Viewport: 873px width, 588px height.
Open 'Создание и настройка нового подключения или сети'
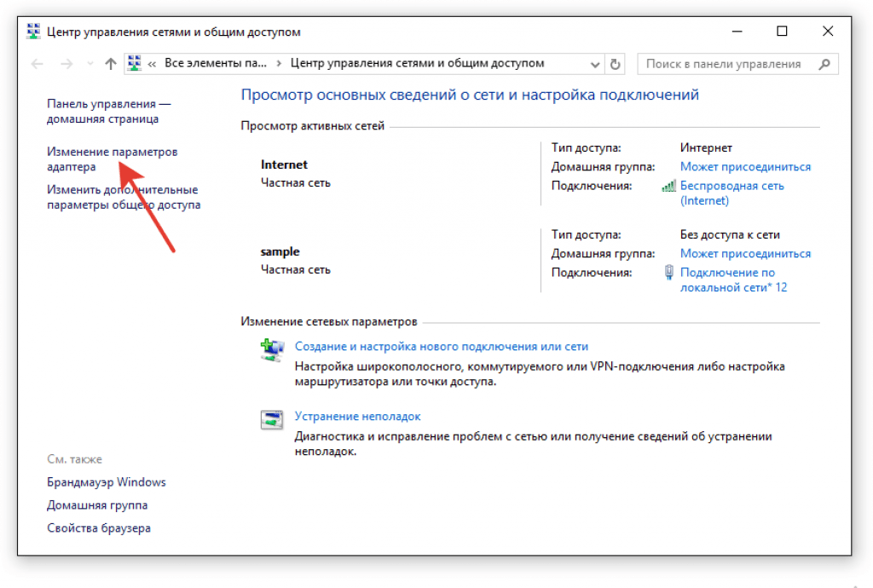[441, 346]
